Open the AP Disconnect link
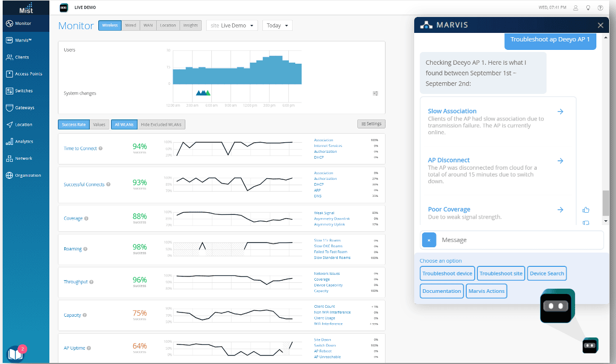Image resolution: width=616 pixels, height=364 pixels. [449, 160]
